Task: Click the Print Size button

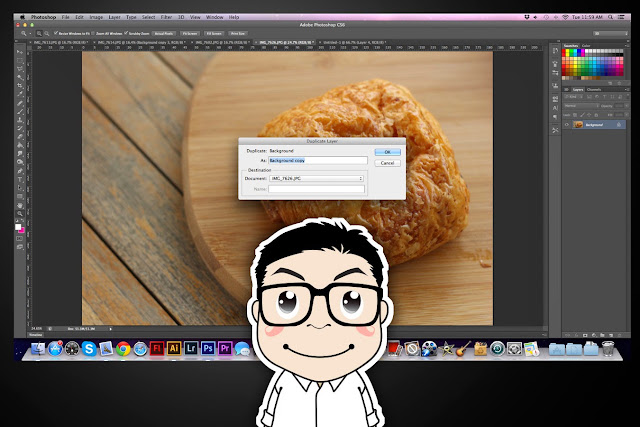Action: click(238, 33)
